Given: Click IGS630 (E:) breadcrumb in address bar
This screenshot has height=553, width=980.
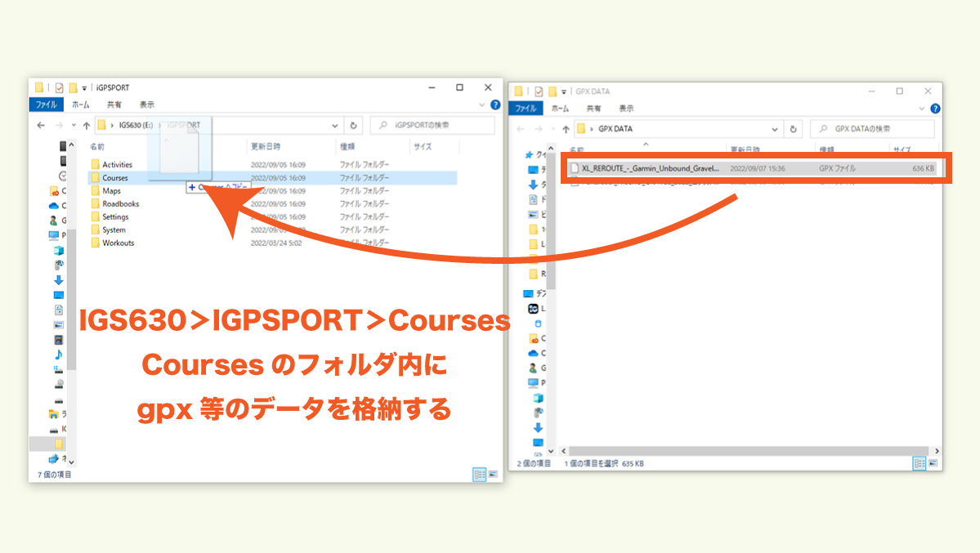Looking at the screenshot, I should (x=136, y=125).
